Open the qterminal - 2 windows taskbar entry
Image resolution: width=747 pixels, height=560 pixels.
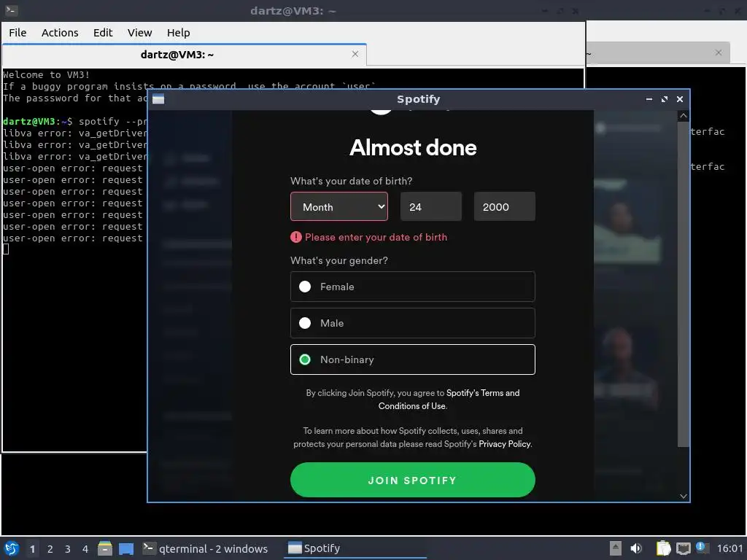tap(205, 548)
